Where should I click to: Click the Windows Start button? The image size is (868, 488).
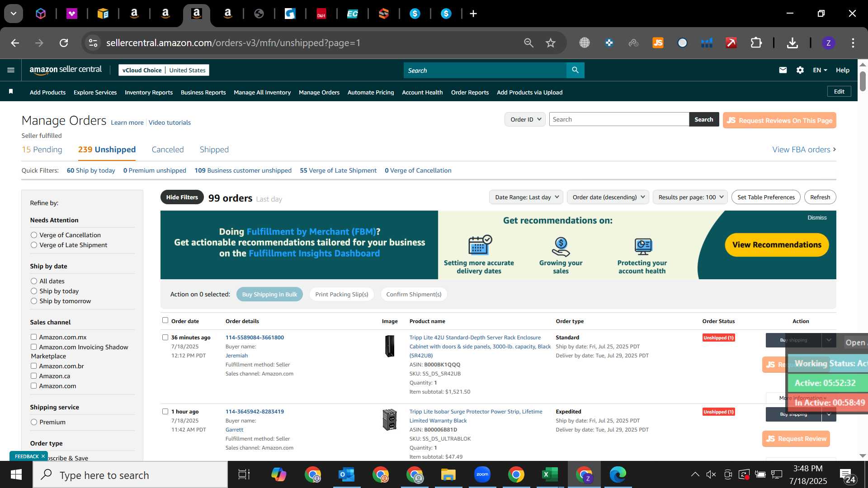point(16,474)
